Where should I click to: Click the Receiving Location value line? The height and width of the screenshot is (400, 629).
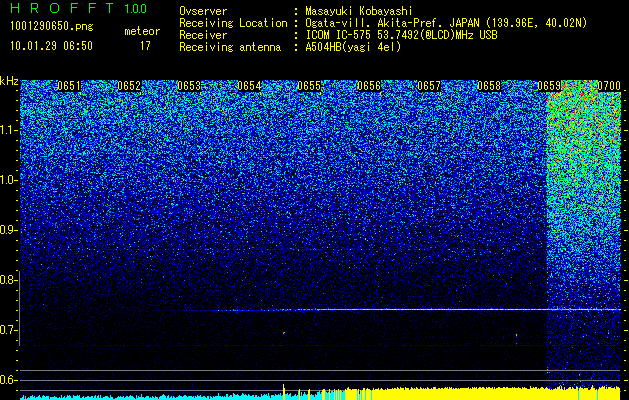[x=446, y=23]
